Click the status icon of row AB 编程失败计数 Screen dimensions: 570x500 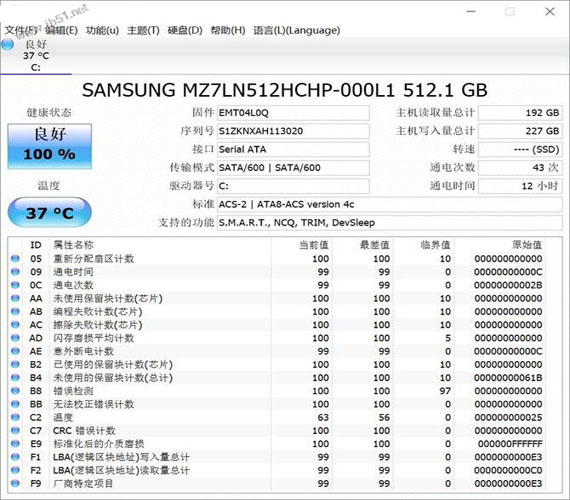coord(15,312)
